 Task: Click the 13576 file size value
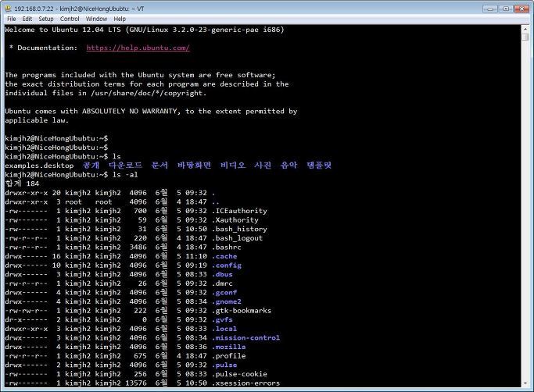click(136, 383)
